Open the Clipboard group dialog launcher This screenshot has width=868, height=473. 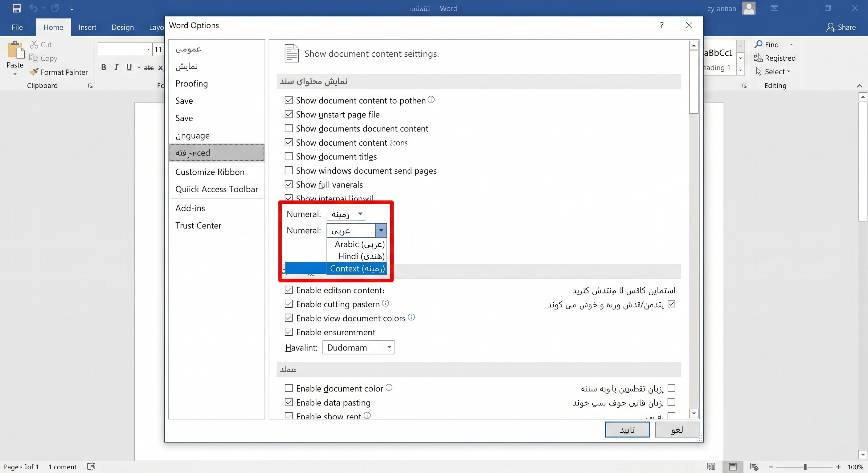(90, 86)
